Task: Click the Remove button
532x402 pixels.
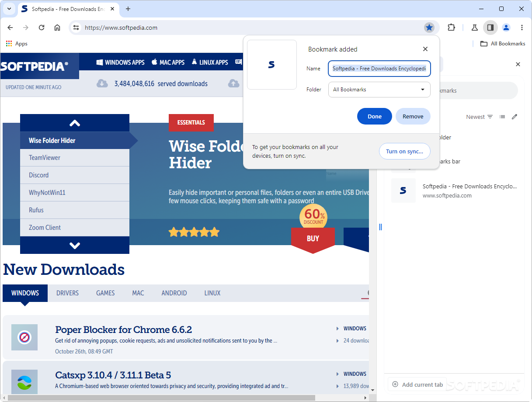Action: (x=413, y=116)
